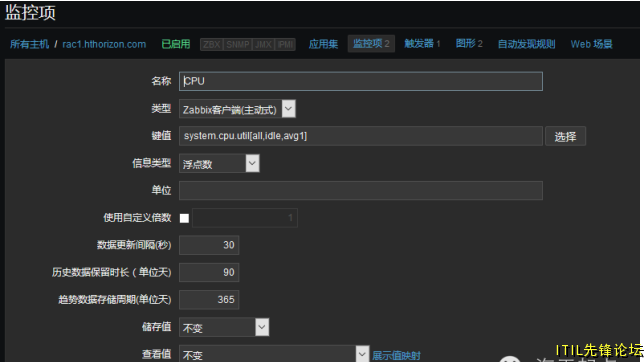644x362 pixels.
Task: Click the SNMP availability indicator
Action: click(x=237, y=44)
